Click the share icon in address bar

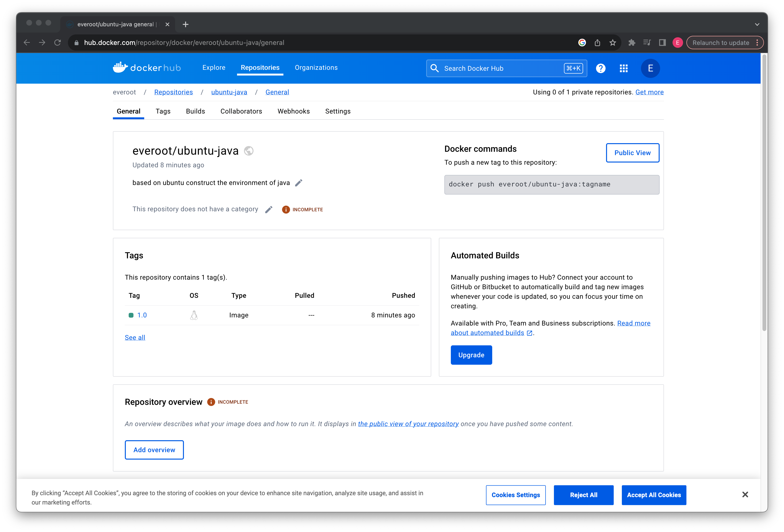597,43
